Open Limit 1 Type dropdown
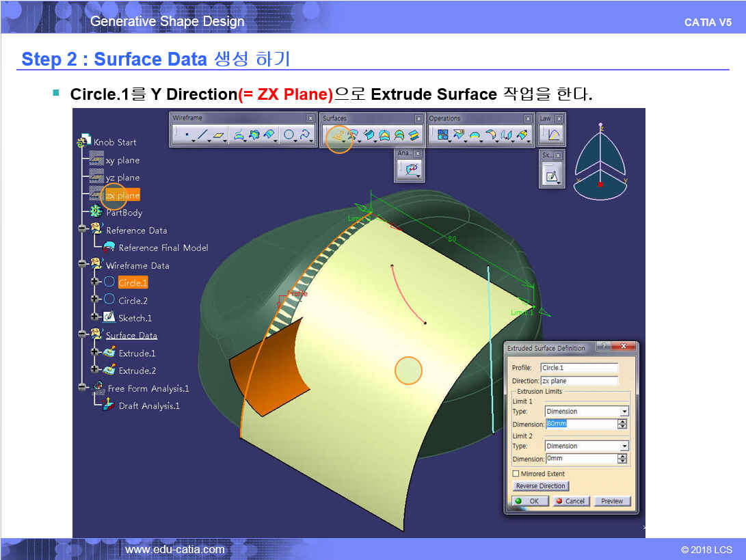 pyautogui.click(x=624, y=412)
